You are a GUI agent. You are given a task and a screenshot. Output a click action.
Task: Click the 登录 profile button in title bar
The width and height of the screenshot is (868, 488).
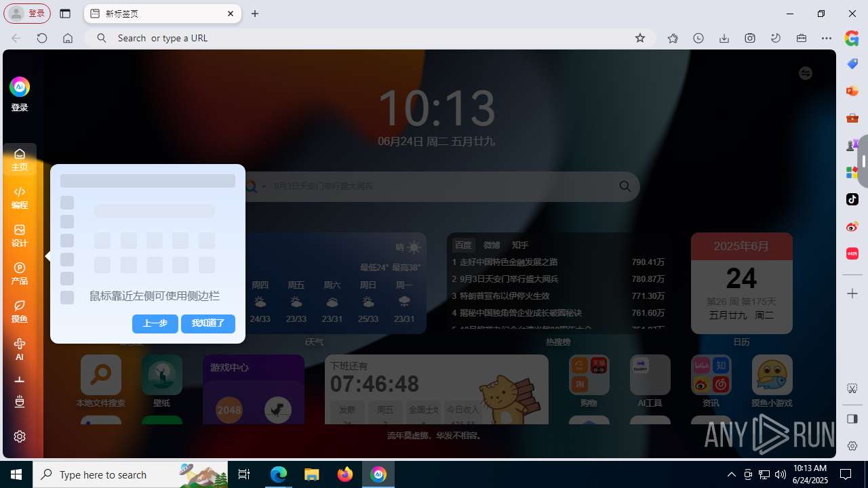click(28, 14)
